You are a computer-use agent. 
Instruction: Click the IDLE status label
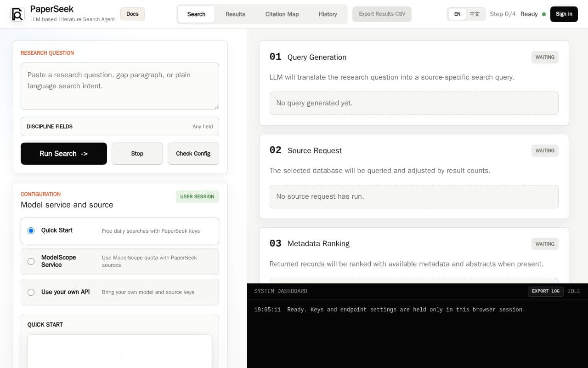coord(574,291)
